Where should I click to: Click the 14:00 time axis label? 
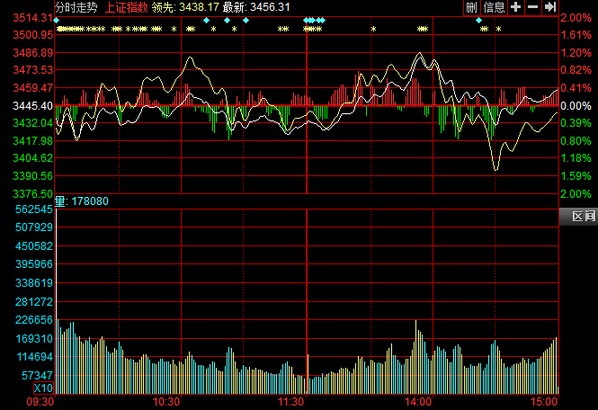click(x=418, y=402)
